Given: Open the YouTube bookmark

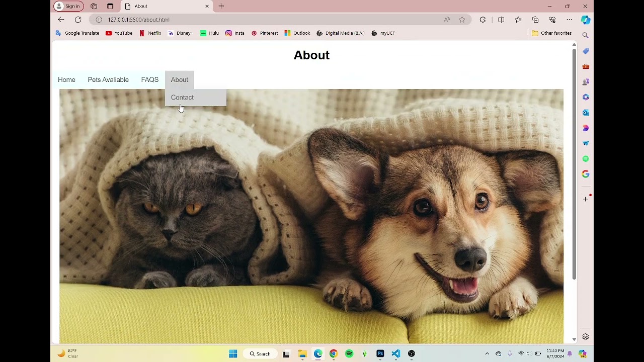Looking at the screenshot, I should (119, 33).
